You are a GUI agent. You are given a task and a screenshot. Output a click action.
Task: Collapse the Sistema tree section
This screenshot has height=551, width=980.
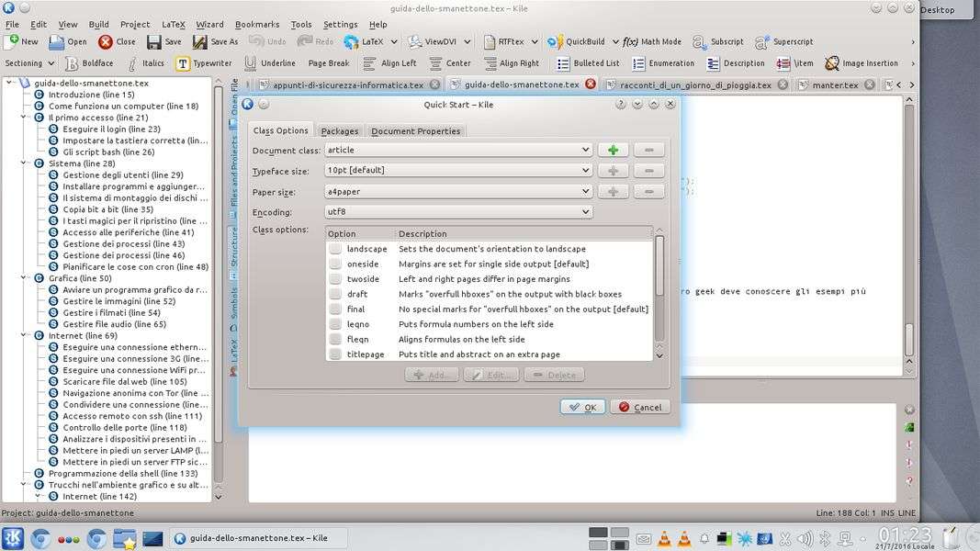coord(25,163)
